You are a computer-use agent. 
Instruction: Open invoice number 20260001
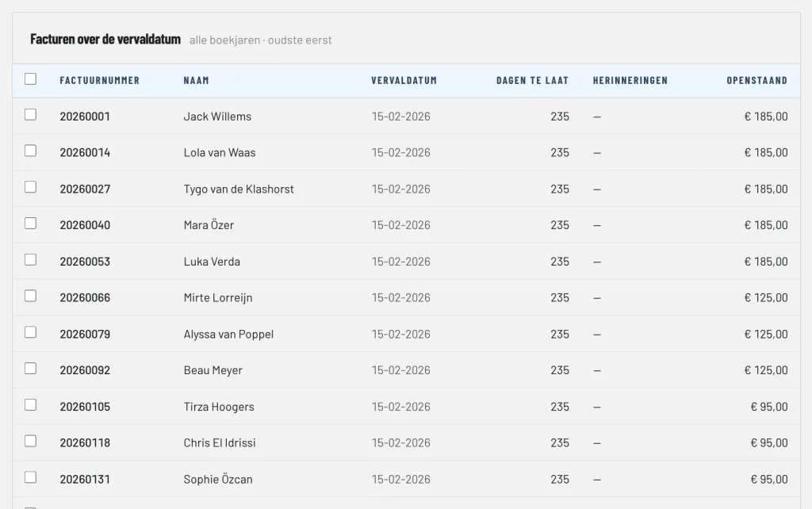[x=85, y=117]
